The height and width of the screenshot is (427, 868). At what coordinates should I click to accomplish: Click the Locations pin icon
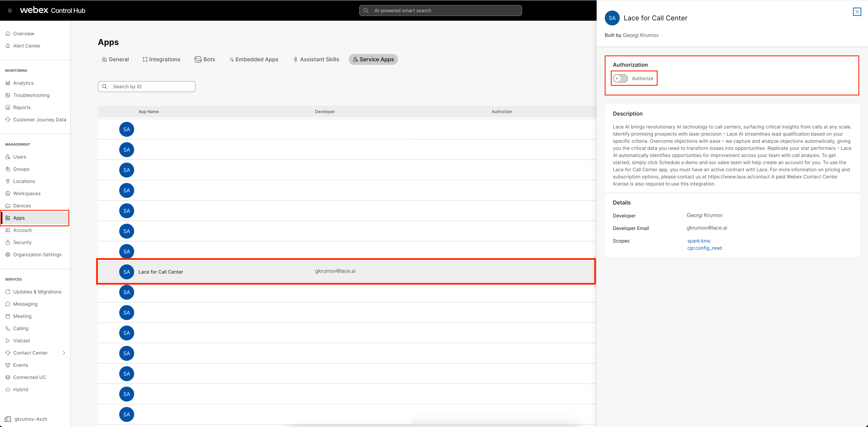[8, 181]
